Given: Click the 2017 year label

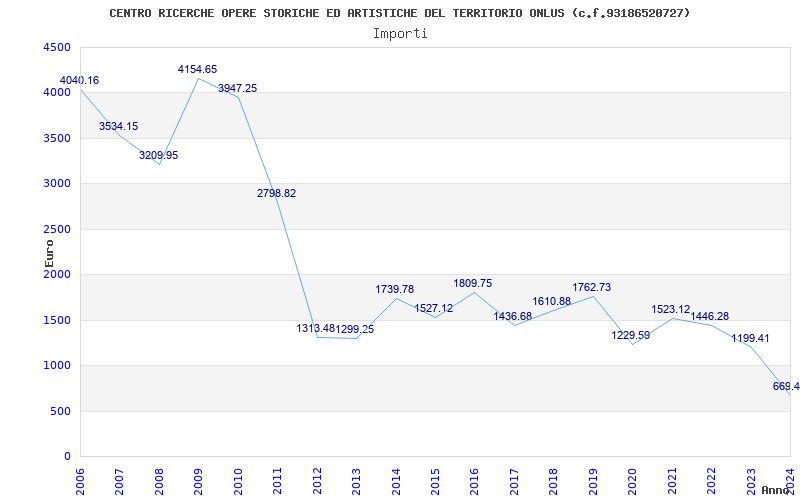Looking at the screenshot, I should coord(514,481).
